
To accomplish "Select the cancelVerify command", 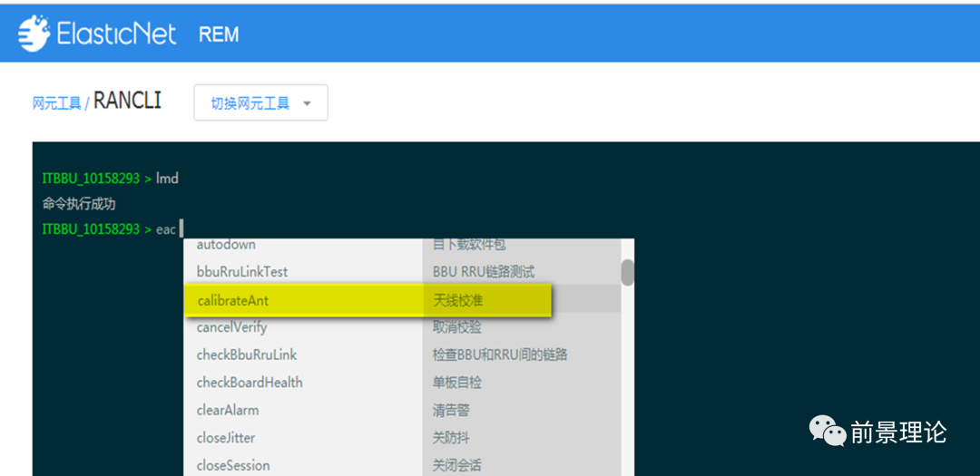I will (x=231, y=327).
